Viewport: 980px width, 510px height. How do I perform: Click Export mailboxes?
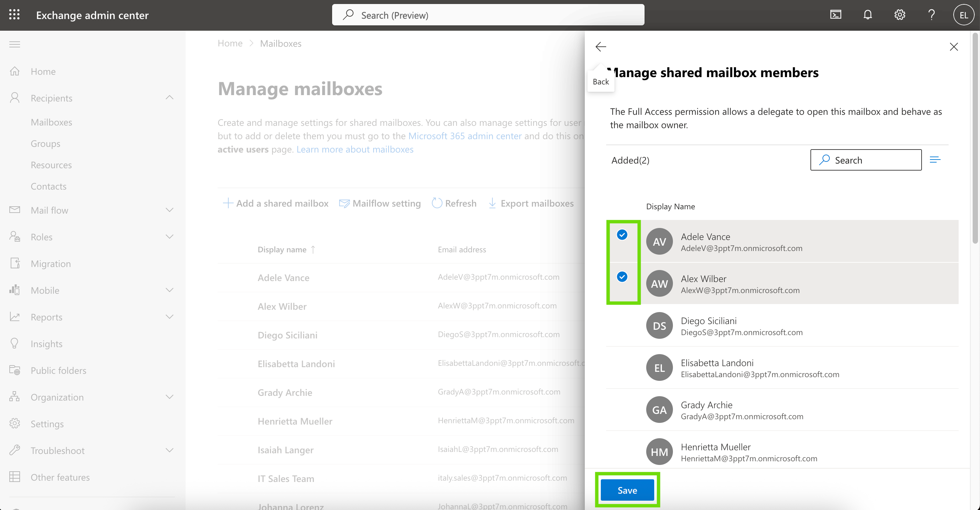(x=531, y=203)
